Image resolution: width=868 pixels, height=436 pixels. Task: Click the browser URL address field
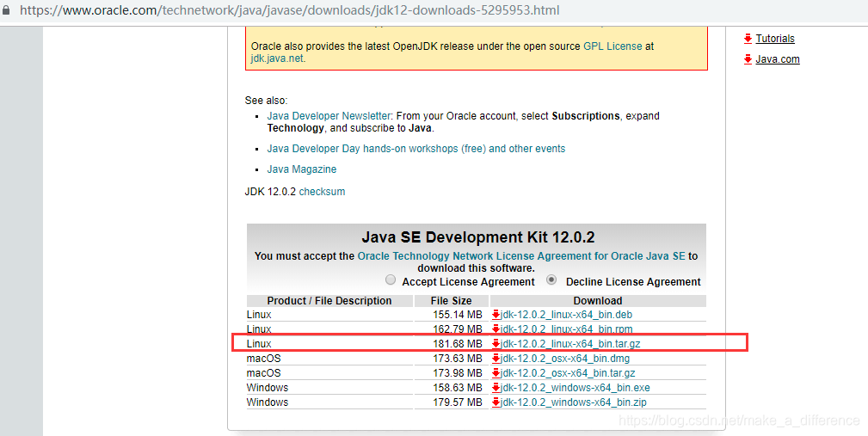289,10
